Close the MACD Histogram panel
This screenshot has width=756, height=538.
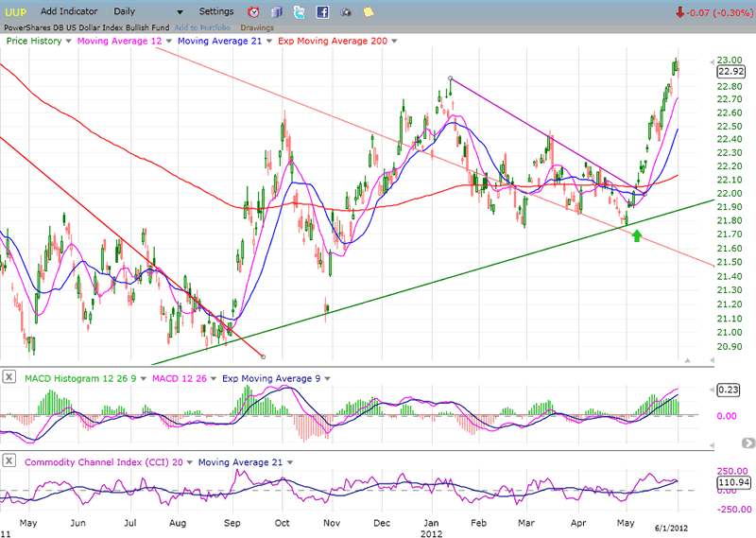tap(9, 378)
